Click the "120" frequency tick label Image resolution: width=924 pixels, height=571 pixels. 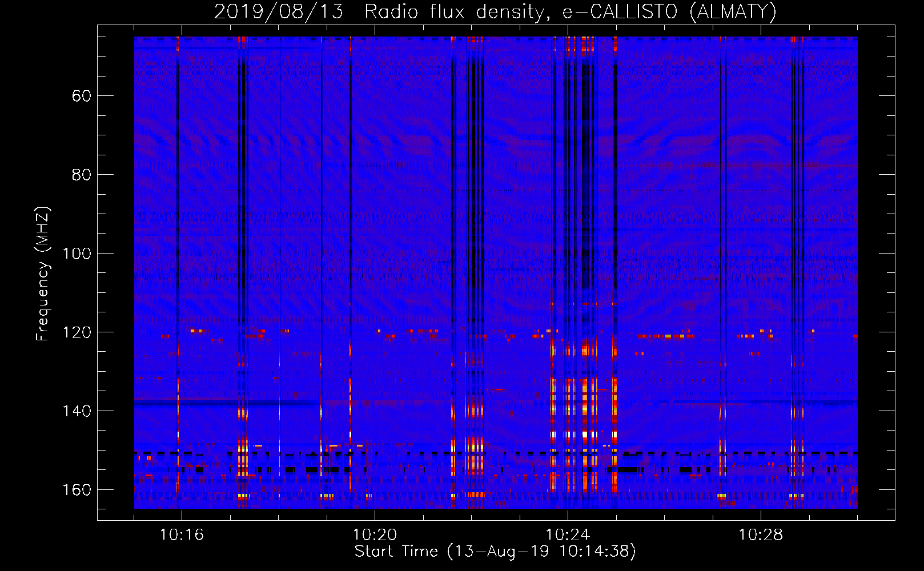(77, 332)
